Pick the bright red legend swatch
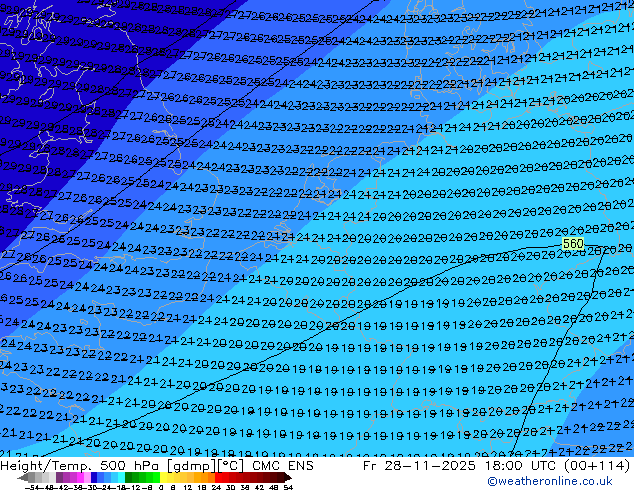 click(218, 477)
